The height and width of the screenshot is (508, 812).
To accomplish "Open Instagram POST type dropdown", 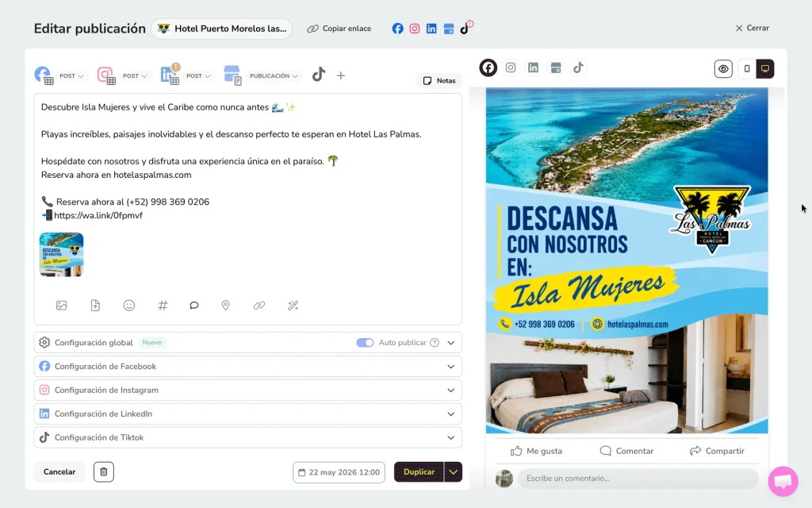I will tap(135, 75).
